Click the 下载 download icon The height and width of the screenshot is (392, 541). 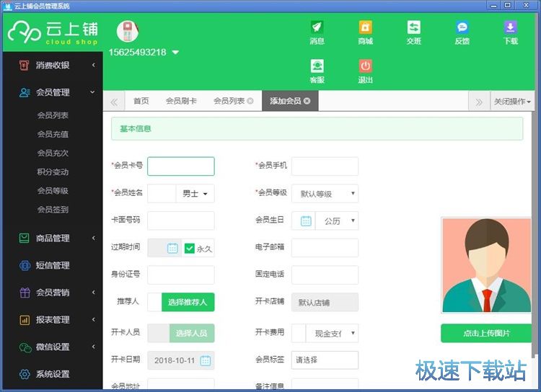pyautogui.click(x=510, y=29)
